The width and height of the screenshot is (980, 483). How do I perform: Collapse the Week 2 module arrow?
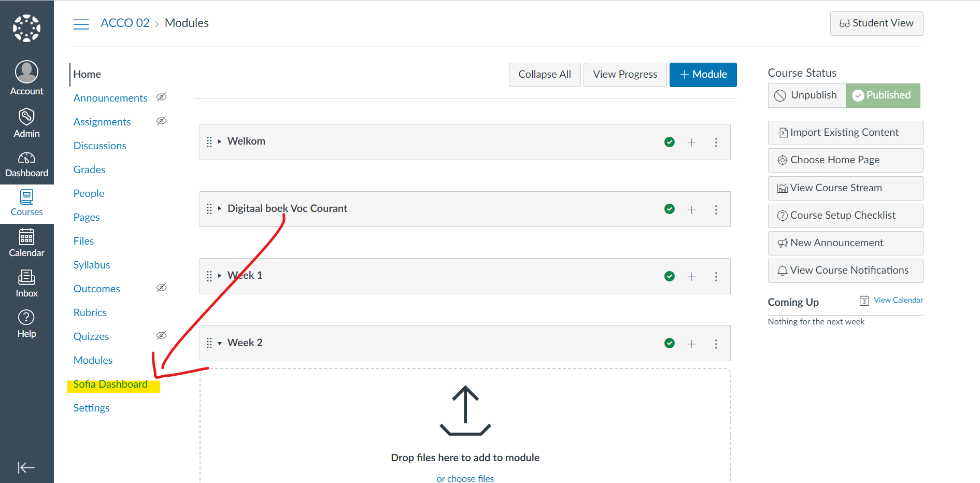(220, 343)
